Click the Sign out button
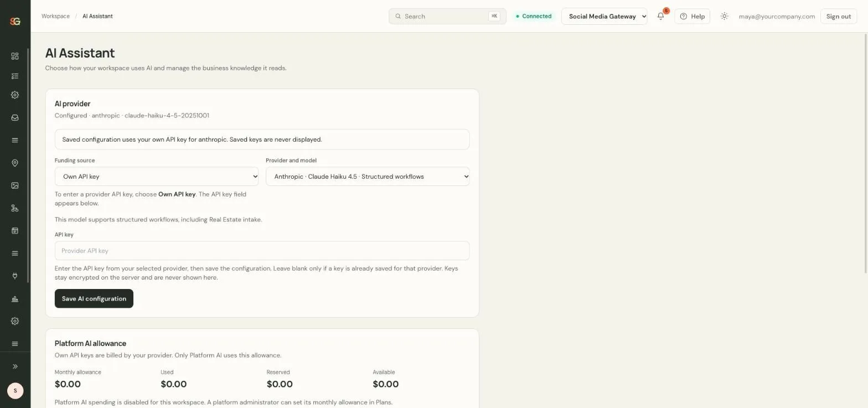This screenshot has width=868, height=408. [838, 16]
